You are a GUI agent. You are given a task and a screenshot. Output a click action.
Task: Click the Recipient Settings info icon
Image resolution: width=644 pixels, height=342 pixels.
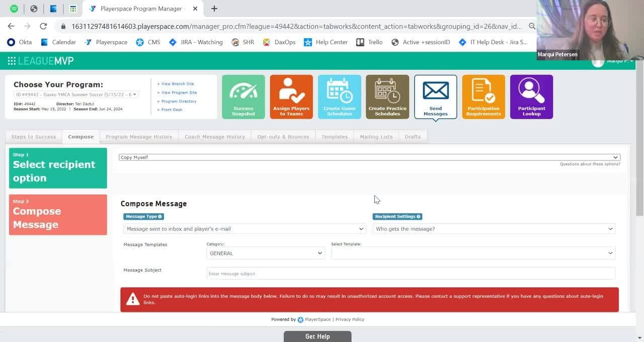[x=419, y=217]
